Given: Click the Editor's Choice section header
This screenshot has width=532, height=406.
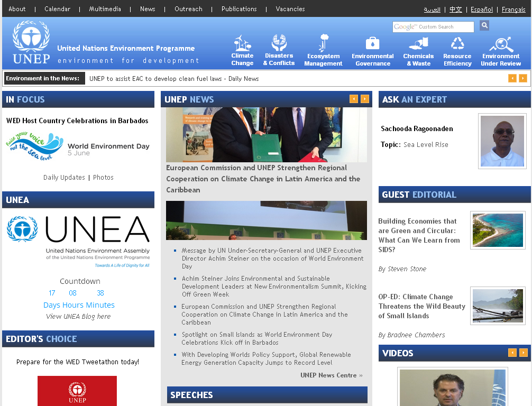Looking at the screenshot, I should pos(78,338).
